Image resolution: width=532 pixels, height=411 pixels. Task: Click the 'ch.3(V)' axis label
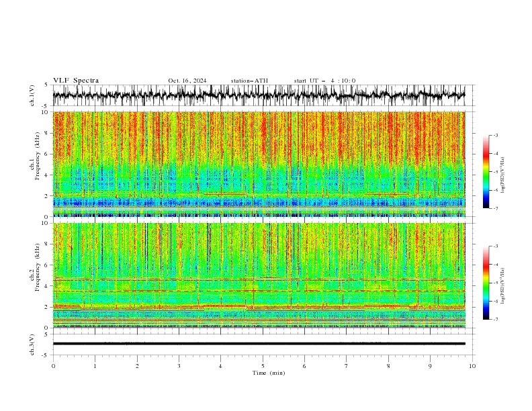click(32, 345)
